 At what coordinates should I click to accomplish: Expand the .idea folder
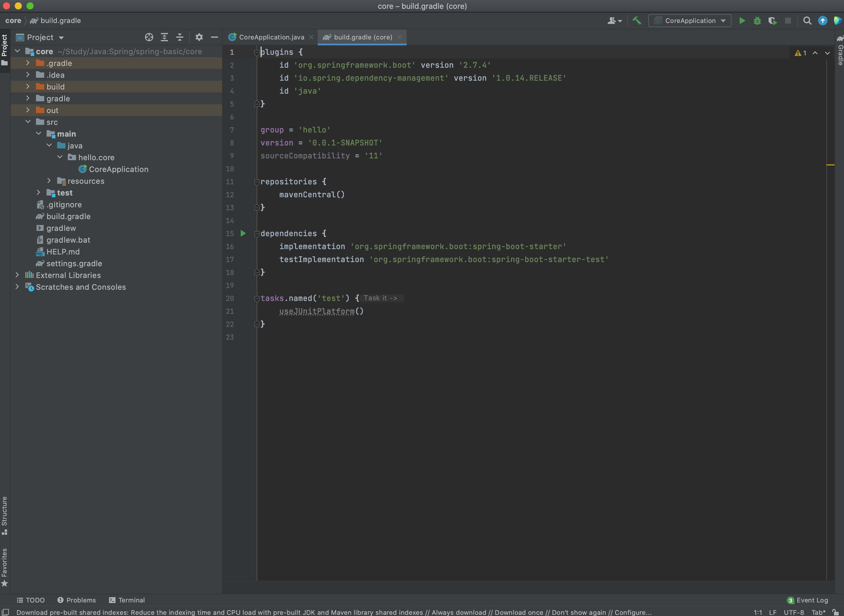pyautogui.click(x=28, y=74)
